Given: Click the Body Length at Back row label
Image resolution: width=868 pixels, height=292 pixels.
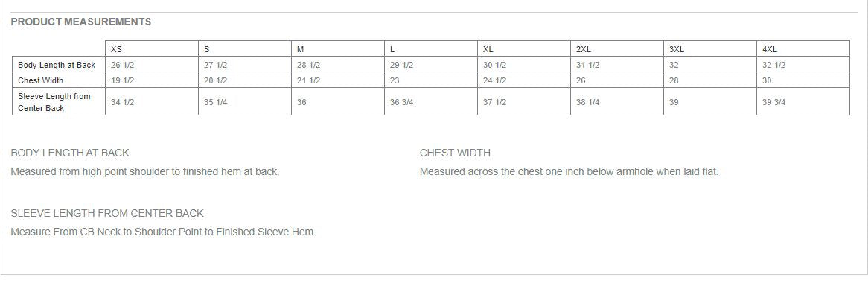Looking at the screenshot, I should 57,65.
